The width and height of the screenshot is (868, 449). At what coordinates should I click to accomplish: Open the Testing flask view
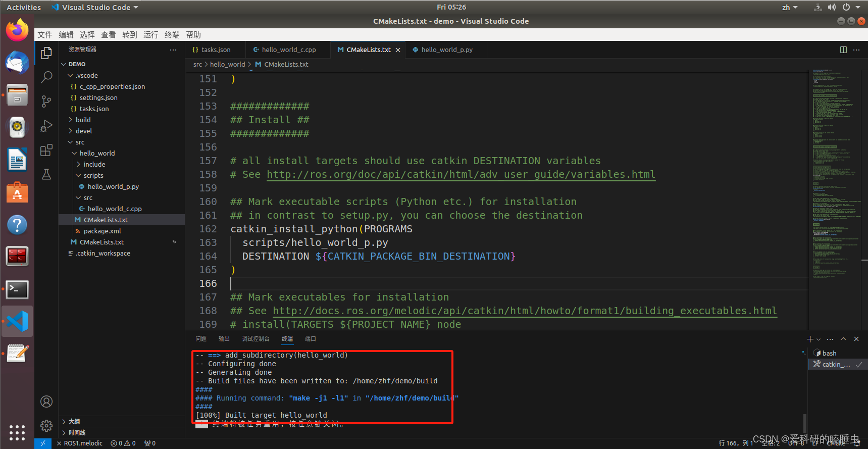click(x=46, y=175)
